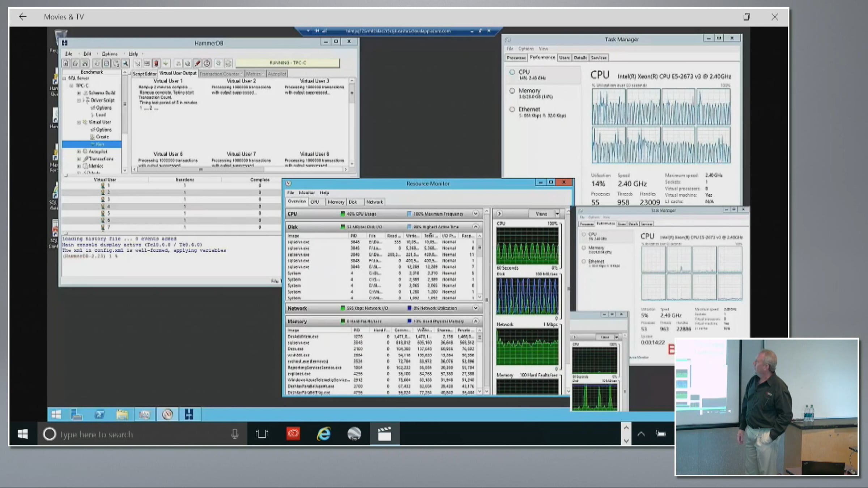868x488 pixels.
Task: Select the explorer.exe row in Memory list
Action: 381,374
